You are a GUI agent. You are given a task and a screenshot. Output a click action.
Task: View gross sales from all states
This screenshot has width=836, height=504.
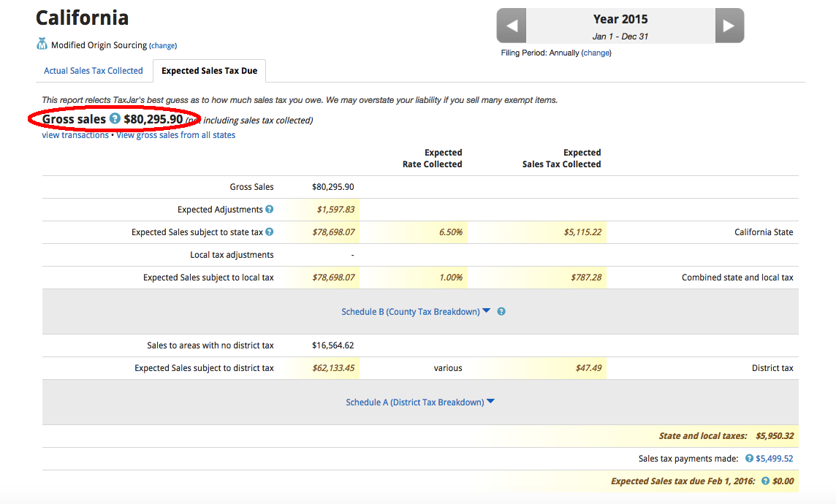175,134
